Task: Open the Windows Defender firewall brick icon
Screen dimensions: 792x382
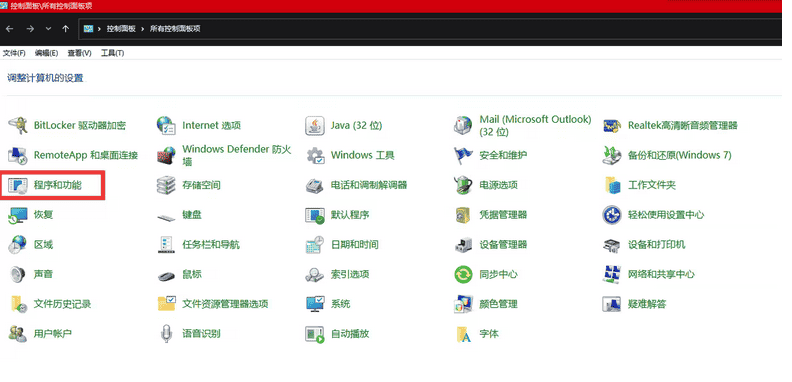Action: click(166, 155)
